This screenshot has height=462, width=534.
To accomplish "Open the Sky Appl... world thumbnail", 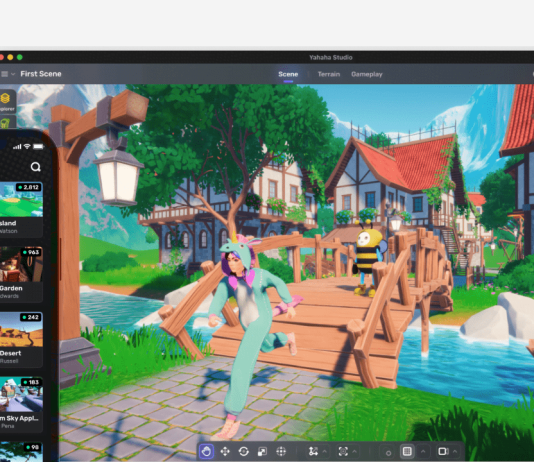I will pos(21,395).
